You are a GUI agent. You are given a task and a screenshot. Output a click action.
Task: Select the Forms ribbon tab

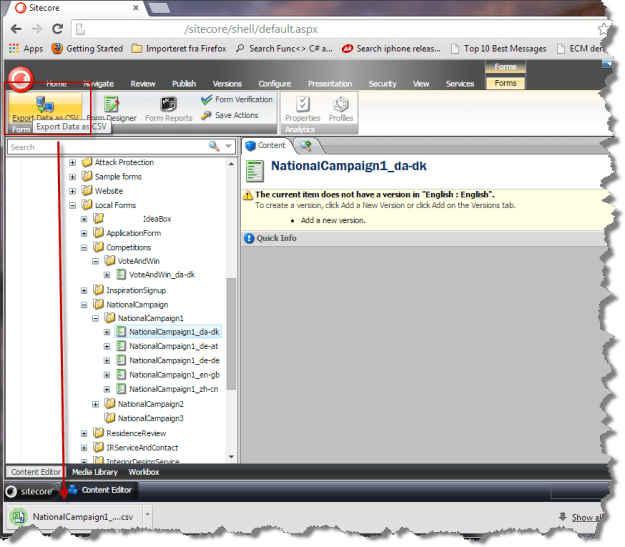click(x=505, y=83)
